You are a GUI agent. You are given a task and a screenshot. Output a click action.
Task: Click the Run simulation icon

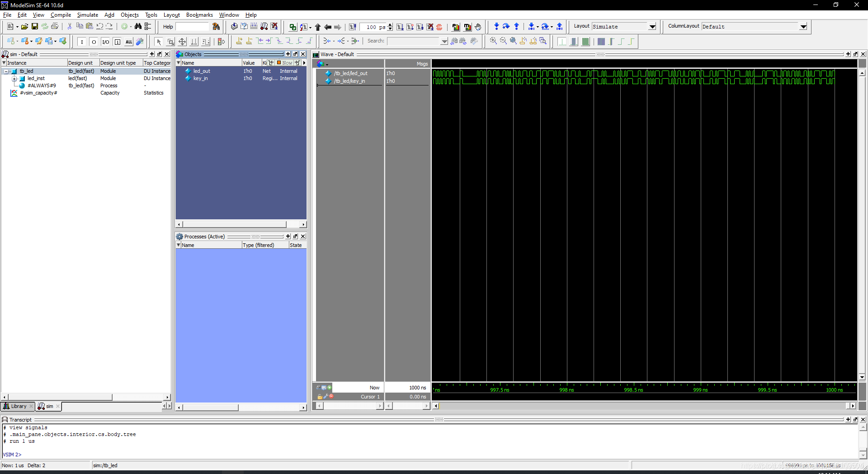click(x=400, y=27)
